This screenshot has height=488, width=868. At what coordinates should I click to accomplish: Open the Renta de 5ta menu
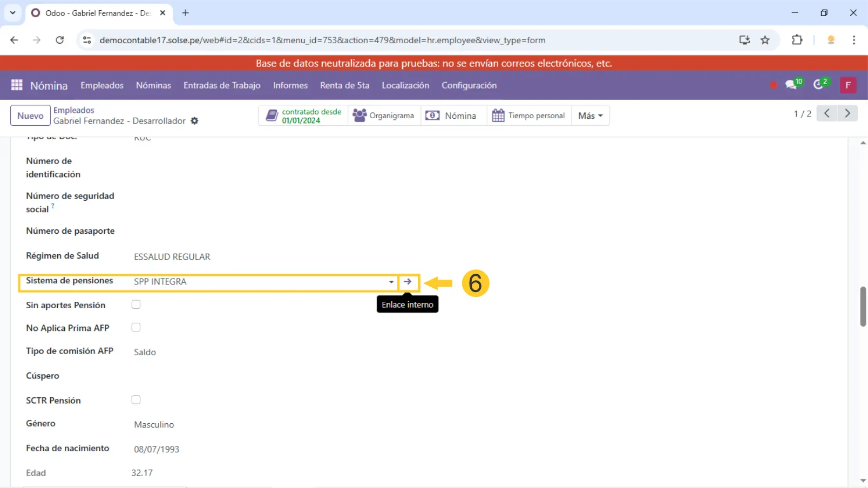(x=344, y=85)
